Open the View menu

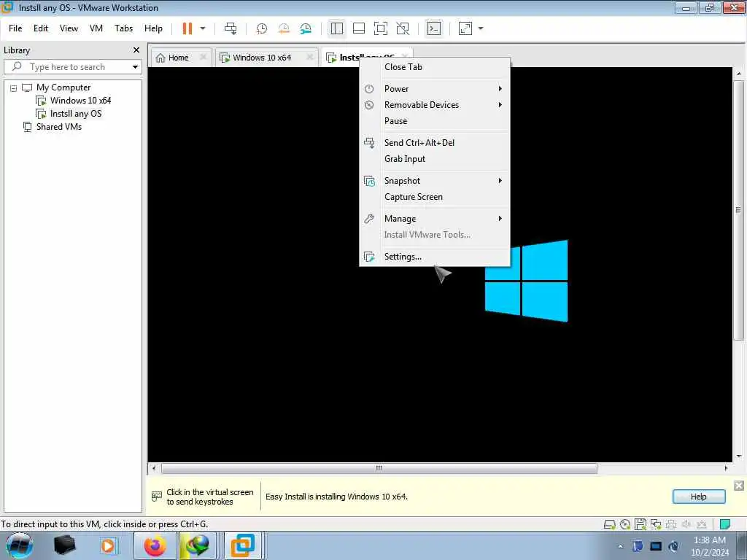[69, 28]
